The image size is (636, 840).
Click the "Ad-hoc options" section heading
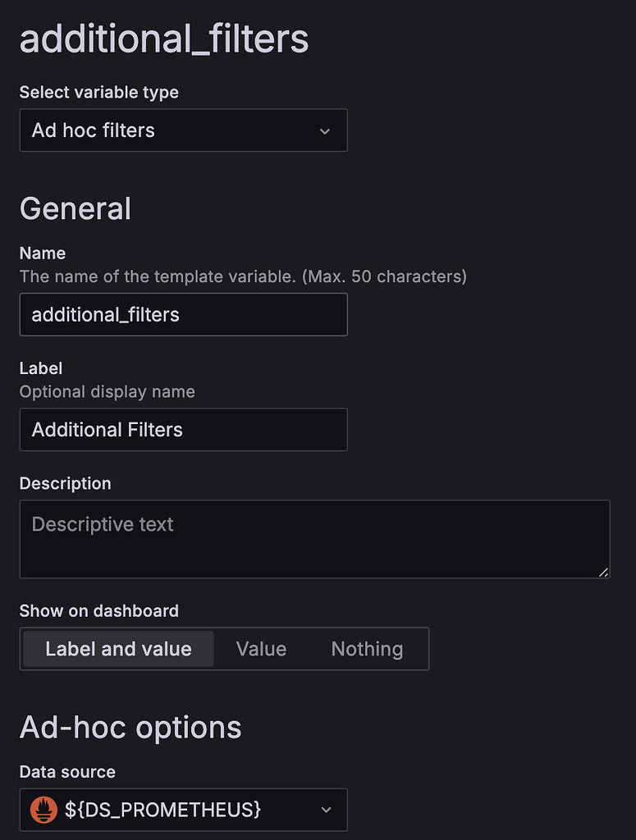130,728
